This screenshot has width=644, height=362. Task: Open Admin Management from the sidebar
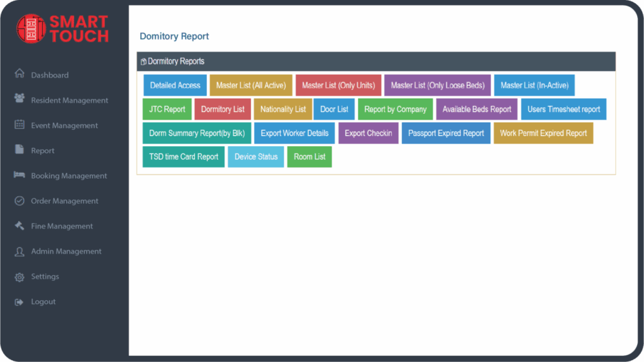(x=66, y=251)
